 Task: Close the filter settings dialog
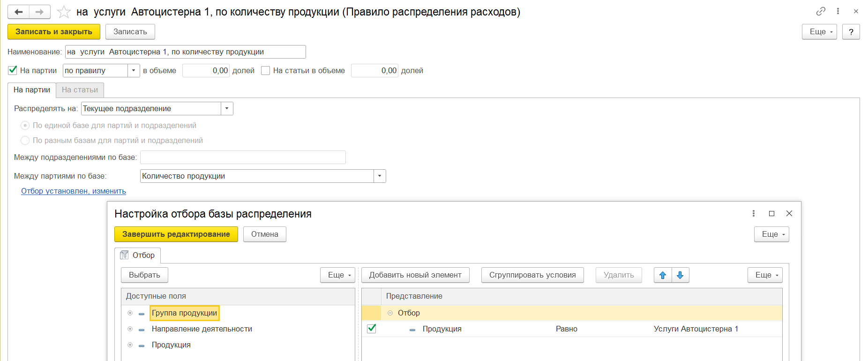pyautogui.click(x=789, y=213)
